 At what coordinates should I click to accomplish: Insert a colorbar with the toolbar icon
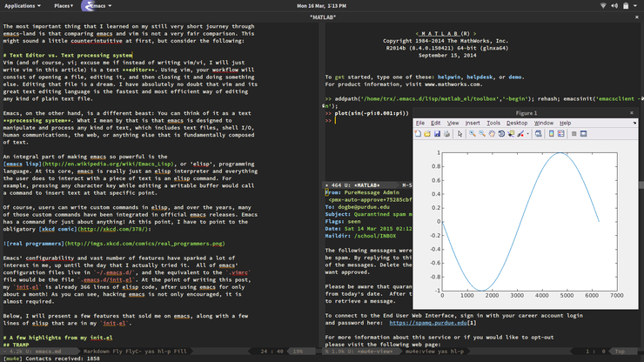[551, 134]
